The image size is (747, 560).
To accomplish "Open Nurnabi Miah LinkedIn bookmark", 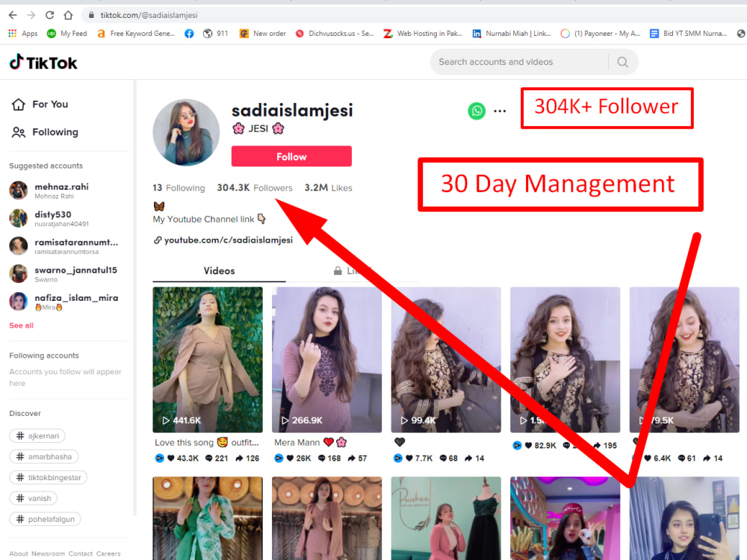I will [x=512, y=34].
